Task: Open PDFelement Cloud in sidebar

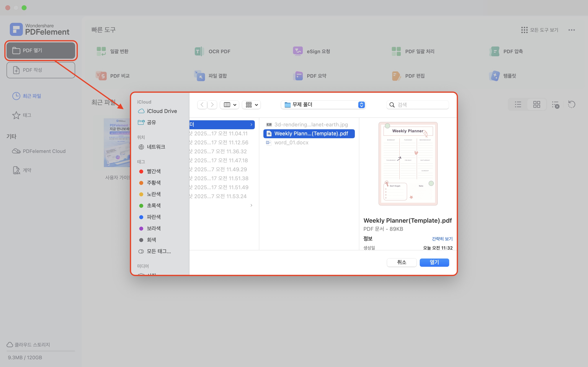Action: 44,151
